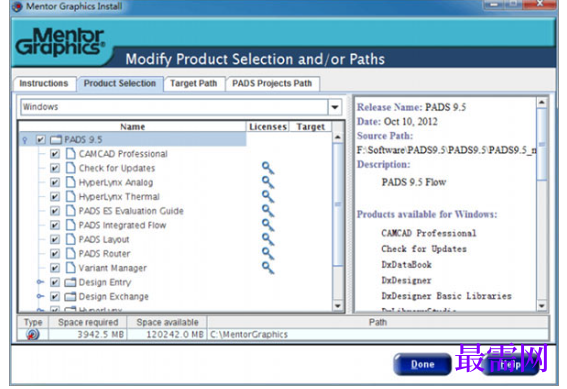Toggle Variant Manager checkbox
The height and width of the screenshot is (389, 567).
pos(55,268)
